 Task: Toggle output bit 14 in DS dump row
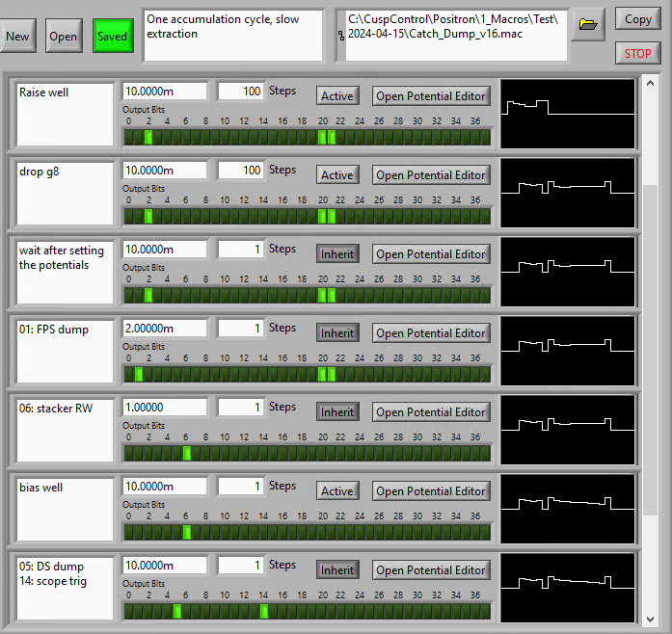point(264,611)
